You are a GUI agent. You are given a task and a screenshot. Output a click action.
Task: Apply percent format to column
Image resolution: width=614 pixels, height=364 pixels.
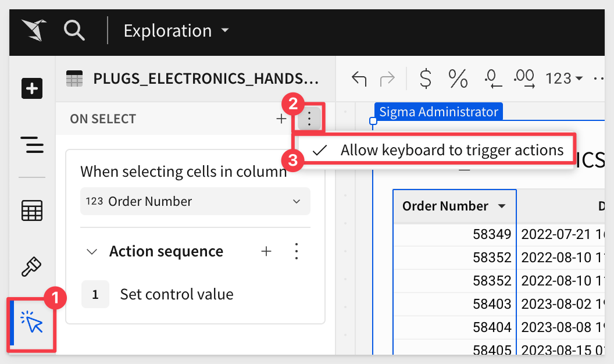click(458, 78)
